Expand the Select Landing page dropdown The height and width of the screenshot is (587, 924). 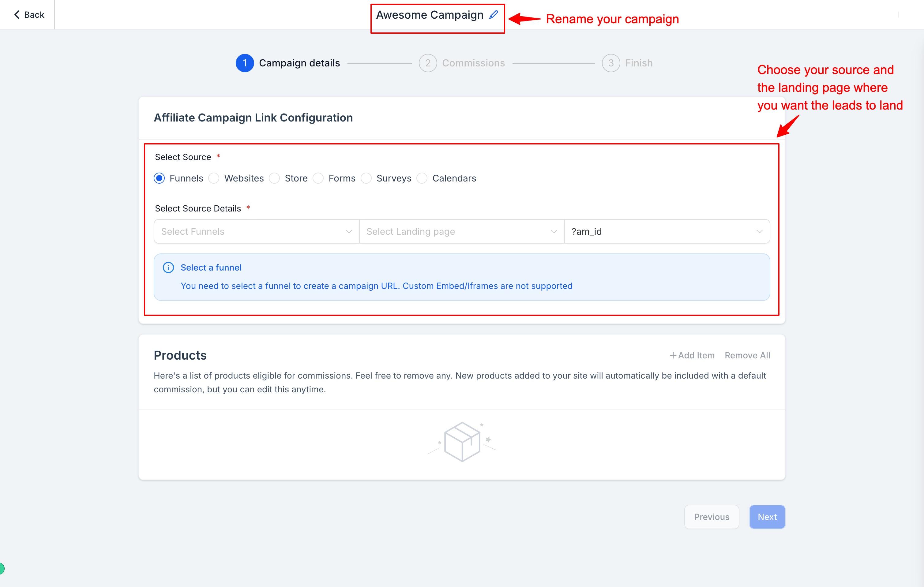[x=462, y=231]
